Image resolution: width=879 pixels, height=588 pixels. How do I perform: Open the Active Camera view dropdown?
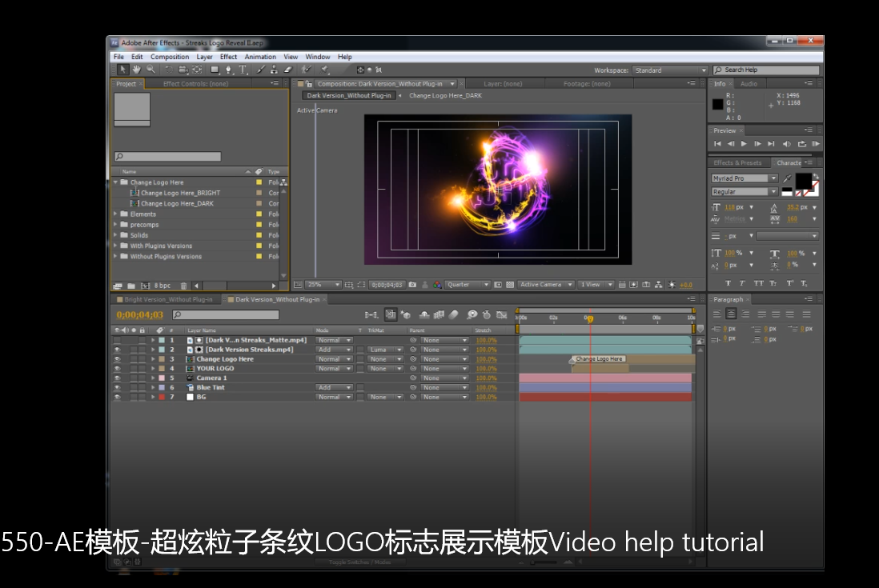point(546,285)
